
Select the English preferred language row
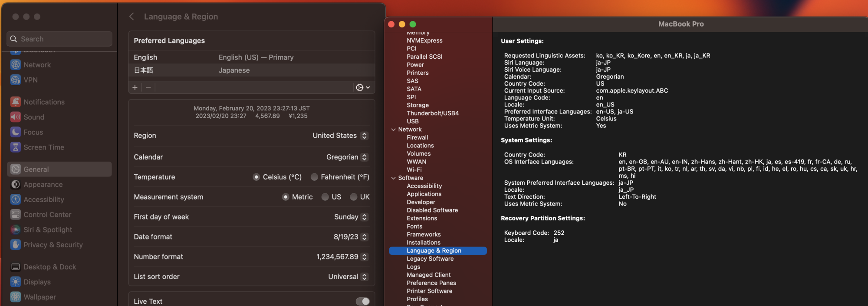[252, 57]
